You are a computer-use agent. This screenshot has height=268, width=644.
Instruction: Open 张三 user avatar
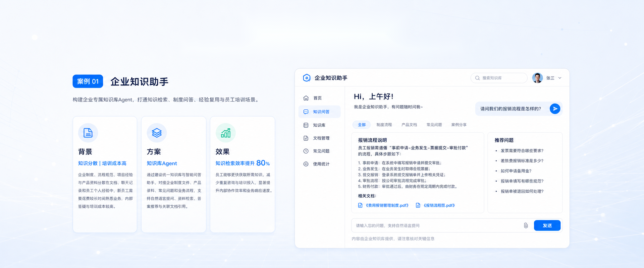(x=537, y=78)
